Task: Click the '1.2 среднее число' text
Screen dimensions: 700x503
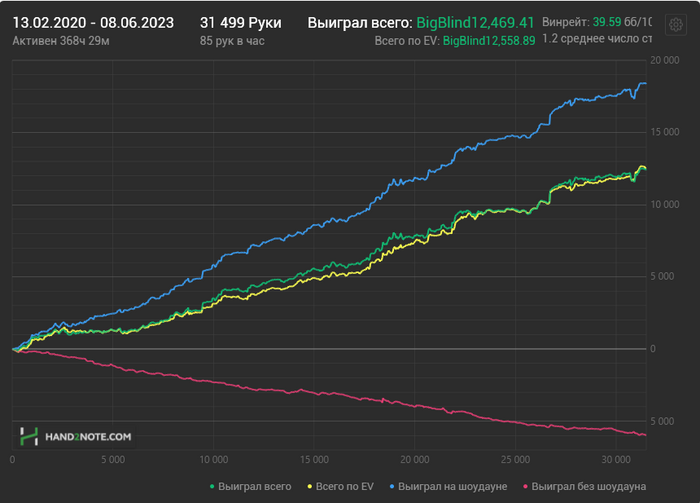Action: coord(590,39)
